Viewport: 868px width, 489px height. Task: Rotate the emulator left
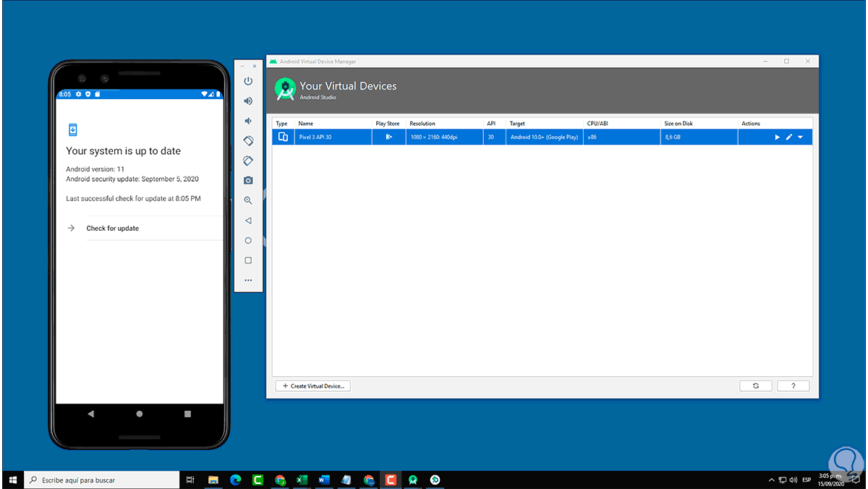coord(248,140)
